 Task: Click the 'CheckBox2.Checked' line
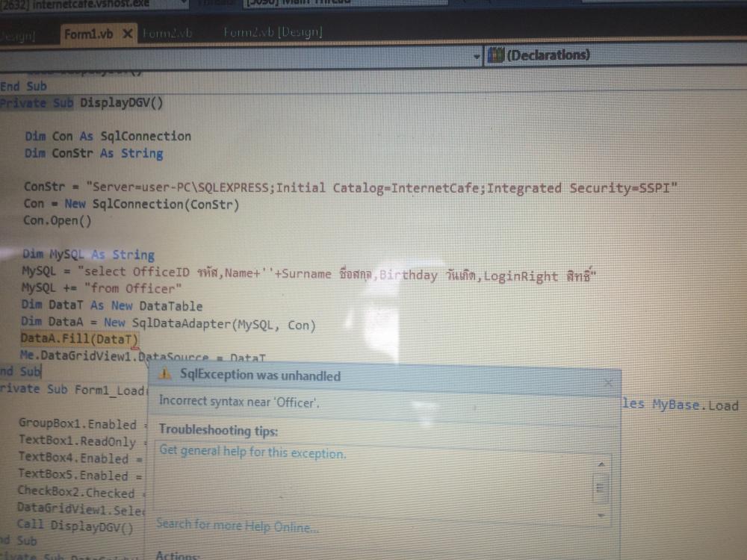coord(81,492)
